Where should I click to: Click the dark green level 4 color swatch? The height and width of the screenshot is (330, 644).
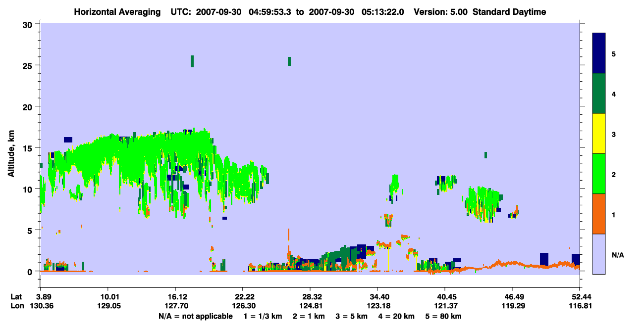pos(599,94)
